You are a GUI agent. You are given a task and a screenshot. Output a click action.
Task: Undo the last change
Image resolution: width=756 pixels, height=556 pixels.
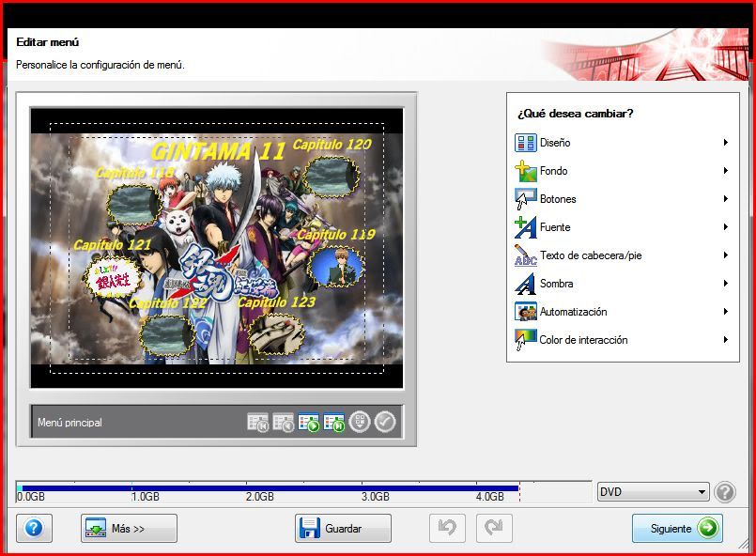(447, 528)
